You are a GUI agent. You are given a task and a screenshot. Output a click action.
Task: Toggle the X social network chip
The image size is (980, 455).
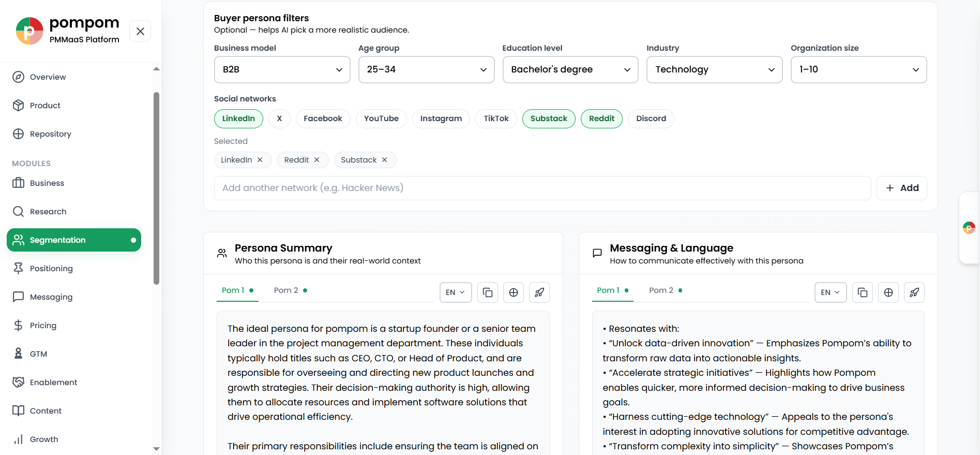pyautogui.click(x=279, y=119)
